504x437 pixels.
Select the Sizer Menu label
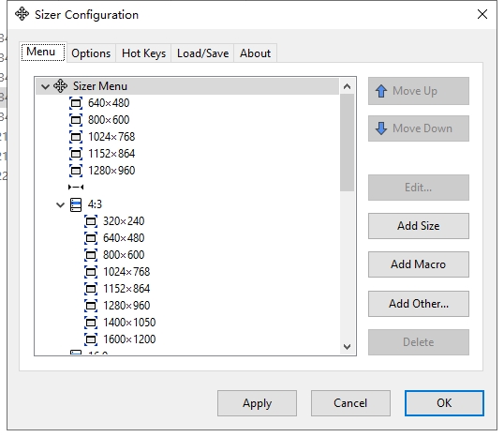click(x=100, y=86)
